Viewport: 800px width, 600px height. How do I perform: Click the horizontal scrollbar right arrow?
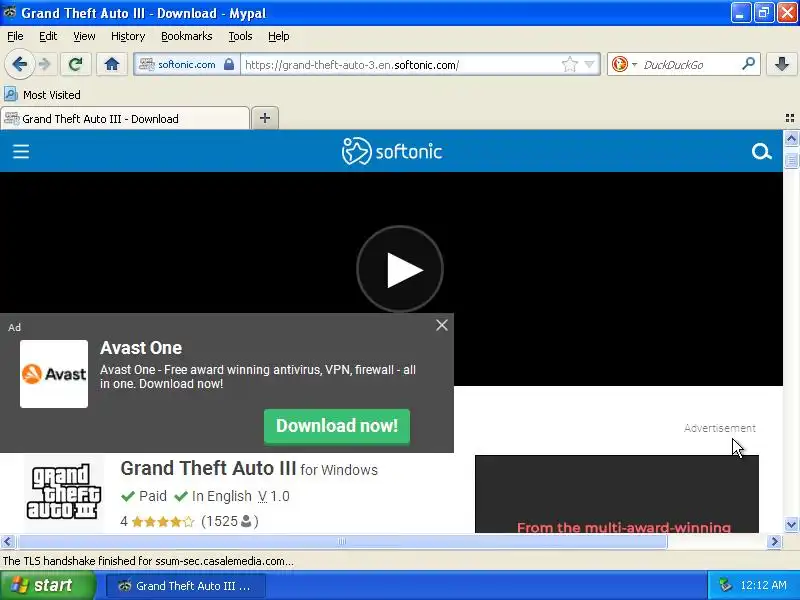point(774,541)
